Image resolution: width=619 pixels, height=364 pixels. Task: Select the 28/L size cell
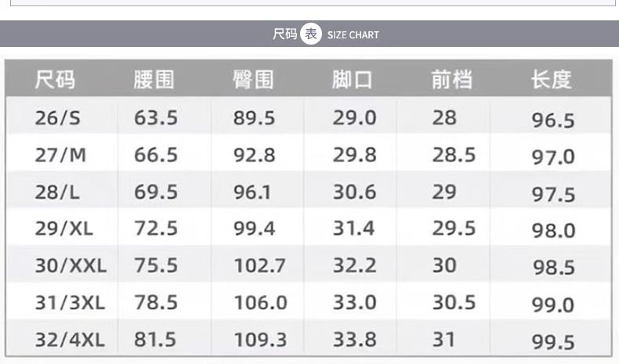[57, 192]
